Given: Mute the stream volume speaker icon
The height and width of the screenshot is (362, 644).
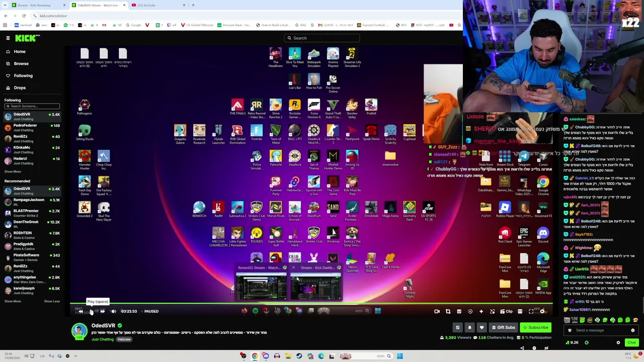Looking at the screenshot, I should tap(114, 312).
